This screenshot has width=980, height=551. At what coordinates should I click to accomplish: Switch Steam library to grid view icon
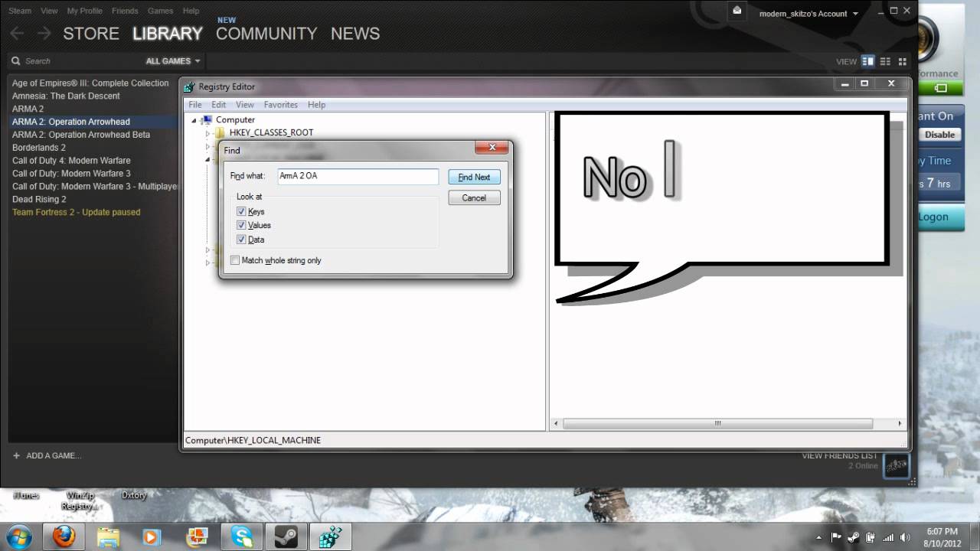pyautogui.click(x=902, y=61)
